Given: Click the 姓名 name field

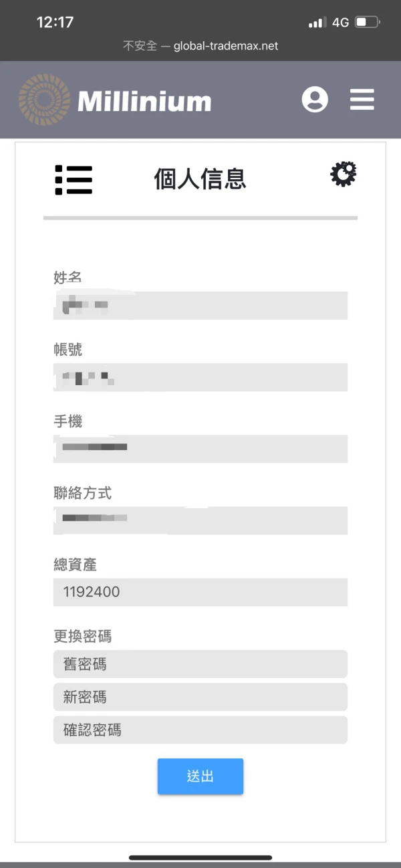Looking at the screenshot, I should [200, 305].
